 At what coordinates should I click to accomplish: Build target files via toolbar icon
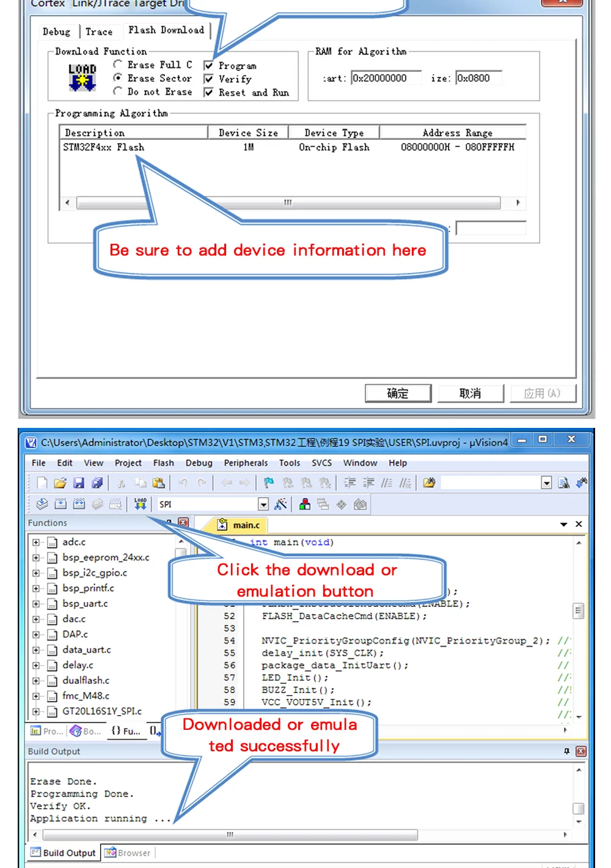click(x=60, y=504)
